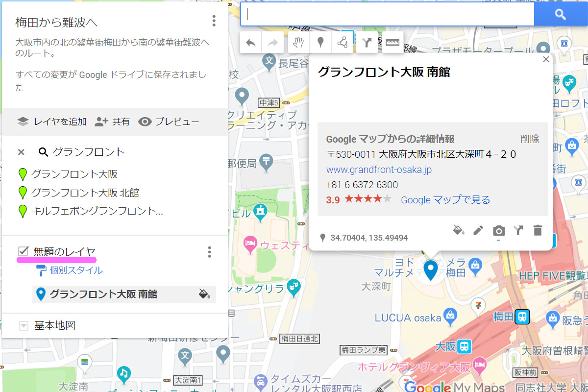
Task: Click 削除 to remove Google Maps details
Action: click(530, 139)
